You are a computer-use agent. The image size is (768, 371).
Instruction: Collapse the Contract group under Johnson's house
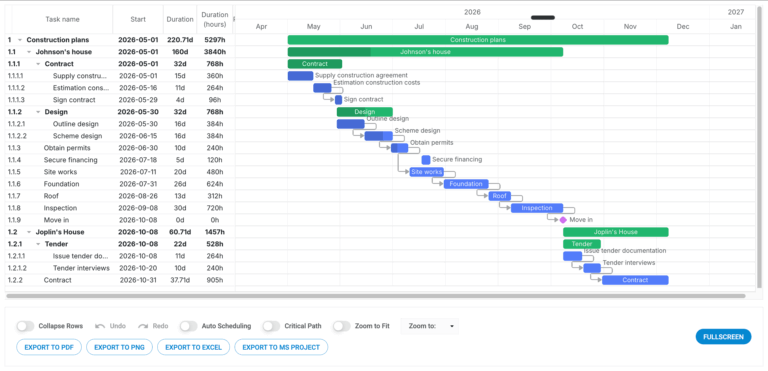pos(38,64)
